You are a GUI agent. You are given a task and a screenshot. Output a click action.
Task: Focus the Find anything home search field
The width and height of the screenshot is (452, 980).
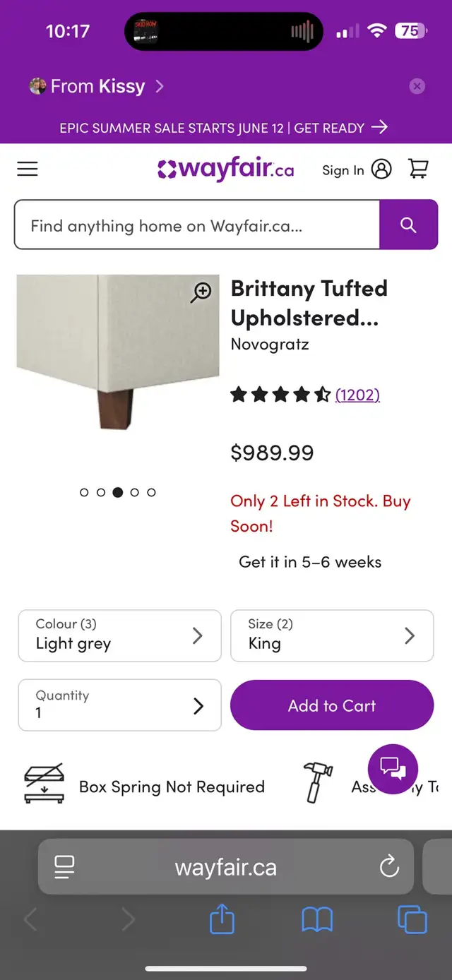tap(197, 225)
